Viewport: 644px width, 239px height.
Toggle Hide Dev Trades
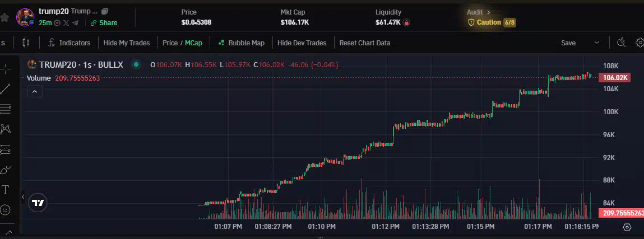(302, 43)
